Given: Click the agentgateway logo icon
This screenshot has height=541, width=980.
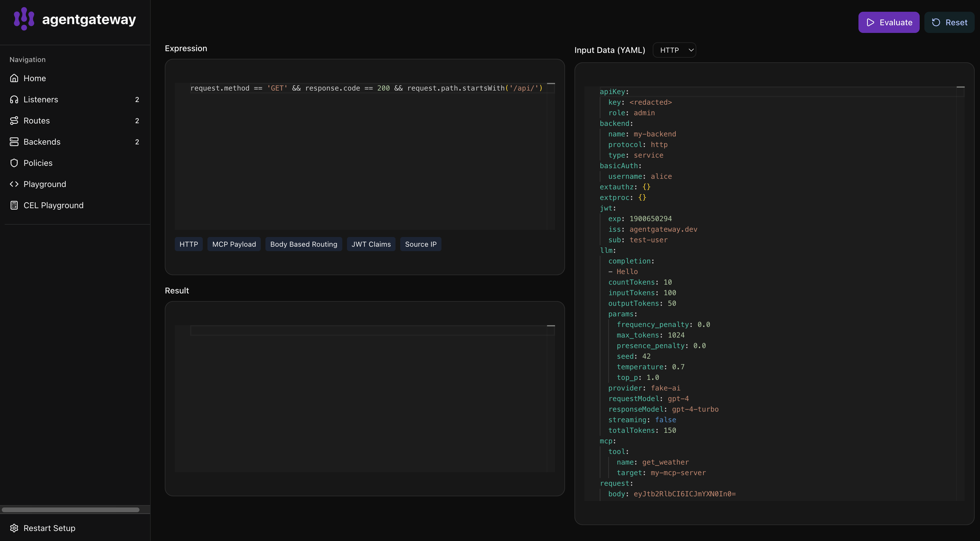Looking at the screenshot, I should [24, 19].
